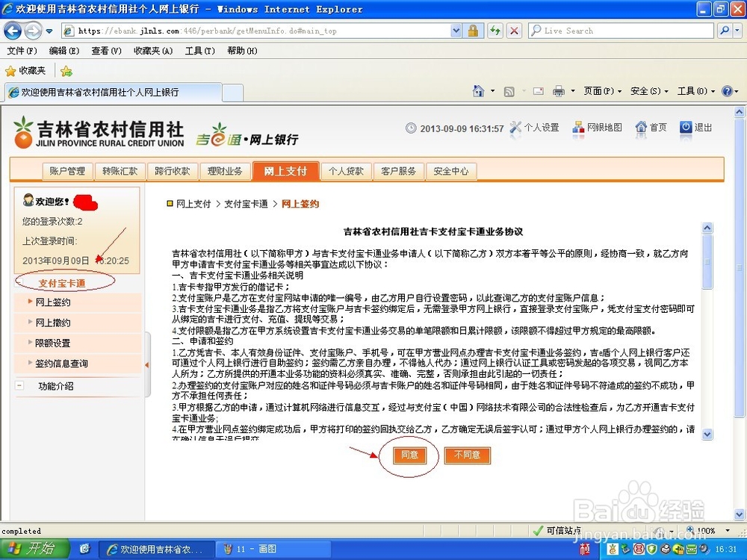Open the 个人贷款 navigation tab
Screen dimensions: 747x560
pyautogui.click(x=346, y=171)
